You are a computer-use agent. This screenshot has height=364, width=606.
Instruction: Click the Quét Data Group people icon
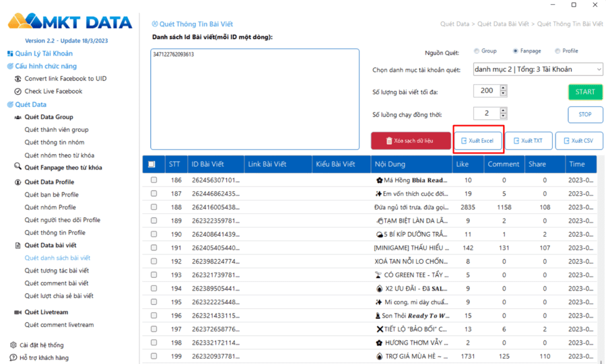(18, 117)
